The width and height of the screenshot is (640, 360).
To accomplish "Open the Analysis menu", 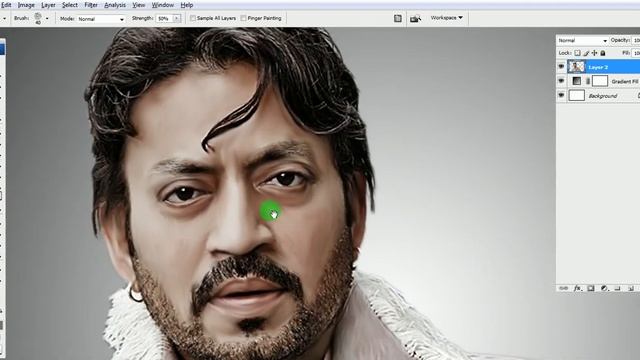I will [115, 5].
